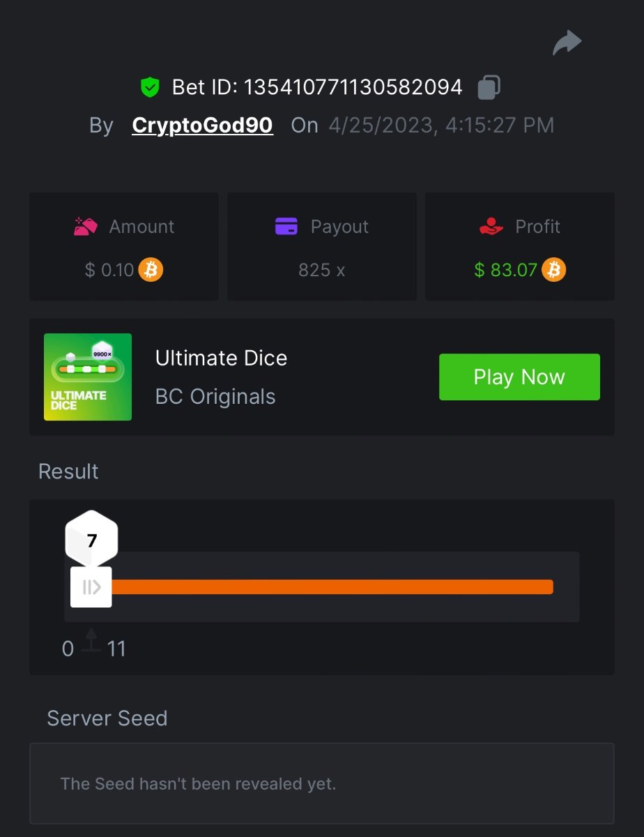Click the Amount chips icon
Viewport: 644px width, 837px height.
(86, 227)
